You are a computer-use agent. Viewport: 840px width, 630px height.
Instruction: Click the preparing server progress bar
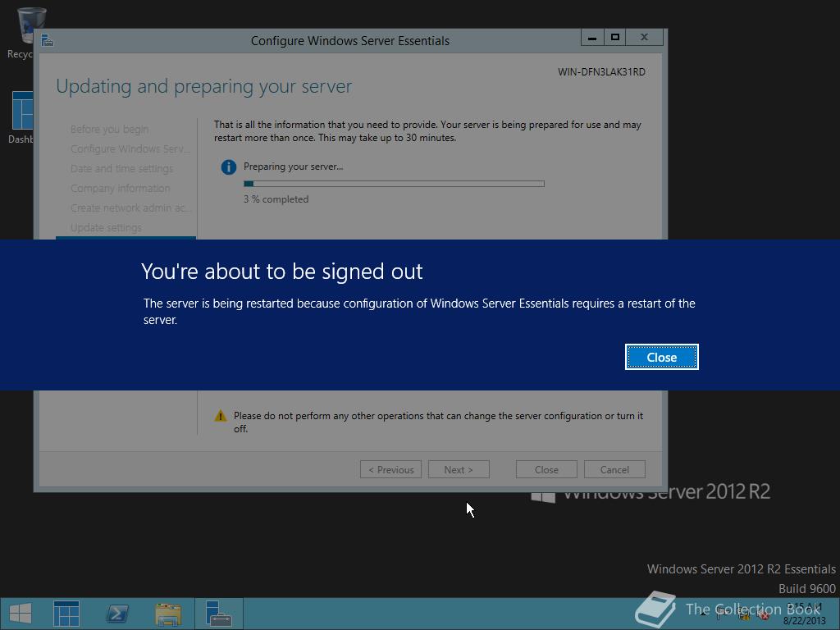coord(394,184)
